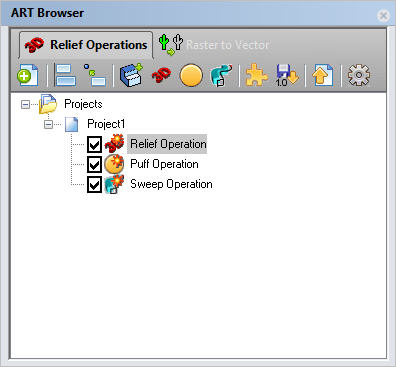The image size is (396, 367).
Task: Collapse the Projects tree node
Action: [x=25, y=105]
